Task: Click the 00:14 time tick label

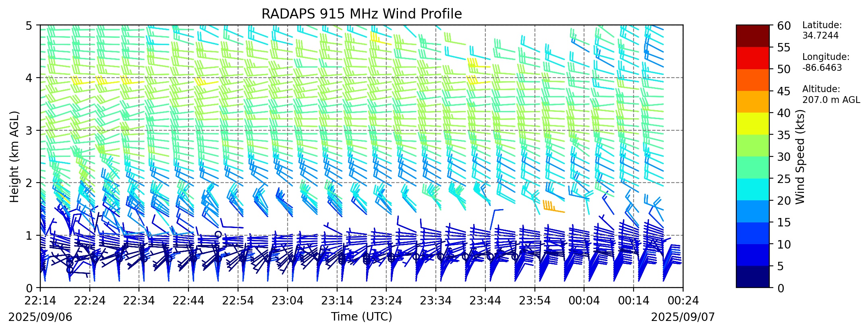Action: click(634, 300)
